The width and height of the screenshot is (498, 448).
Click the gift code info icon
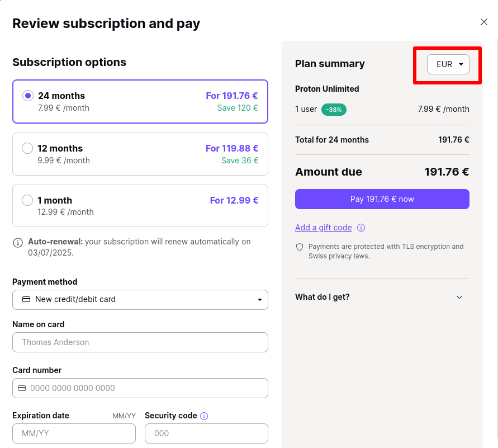(x=361, y=228)
